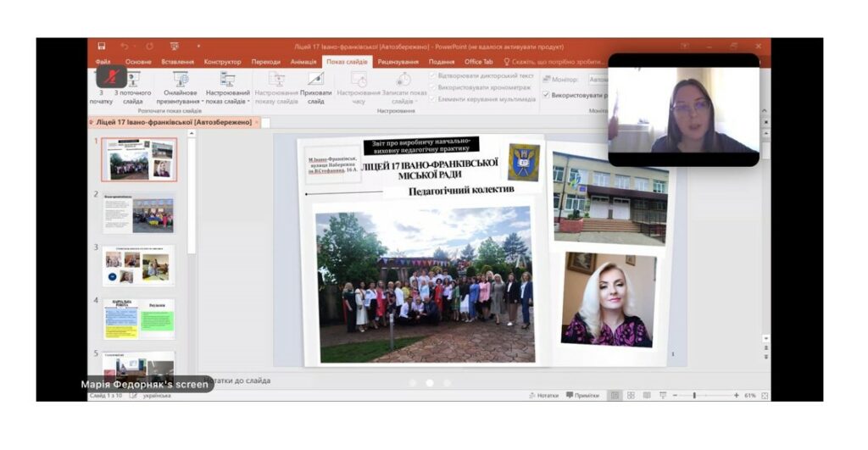The image size is (868, 450).
Task: Switch to reading view icon in status bar
Action: [647, 395]
